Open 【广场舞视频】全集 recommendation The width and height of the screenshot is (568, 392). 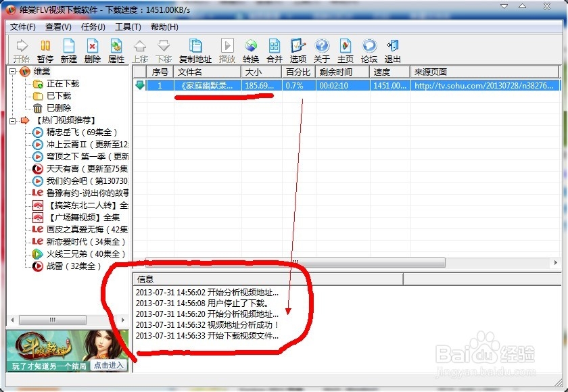click(x=84, y=218)
